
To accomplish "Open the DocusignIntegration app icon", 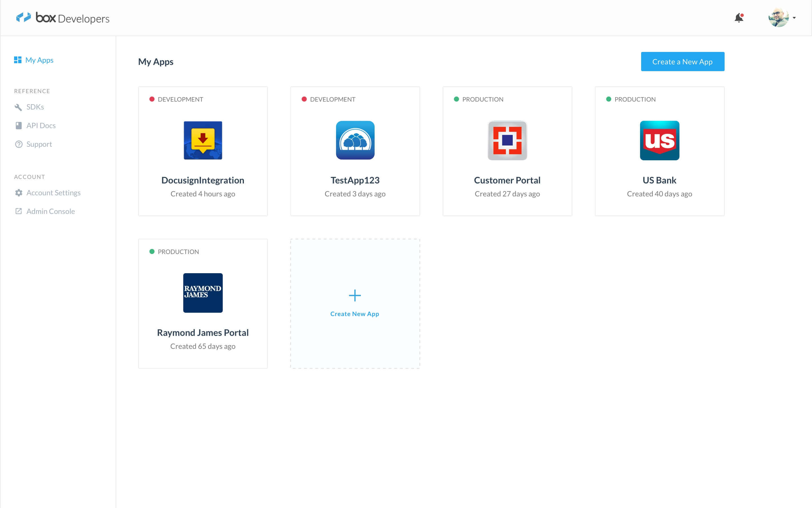I will [203, 141].
